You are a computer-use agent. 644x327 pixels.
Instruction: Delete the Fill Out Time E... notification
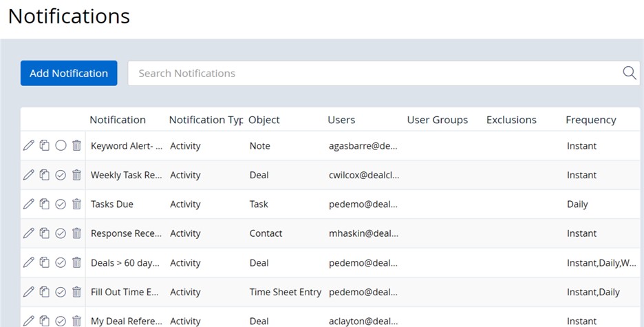click(x=76, y=292)
